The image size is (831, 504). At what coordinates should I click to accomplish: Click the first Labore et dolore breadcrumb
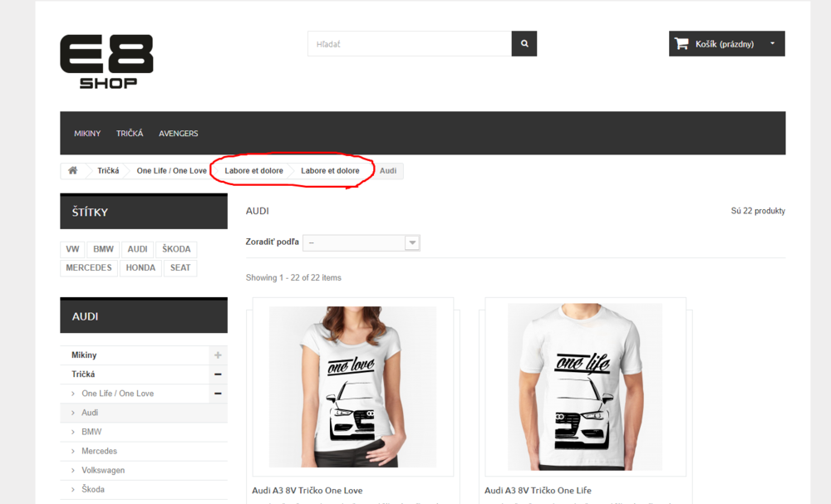253,170
